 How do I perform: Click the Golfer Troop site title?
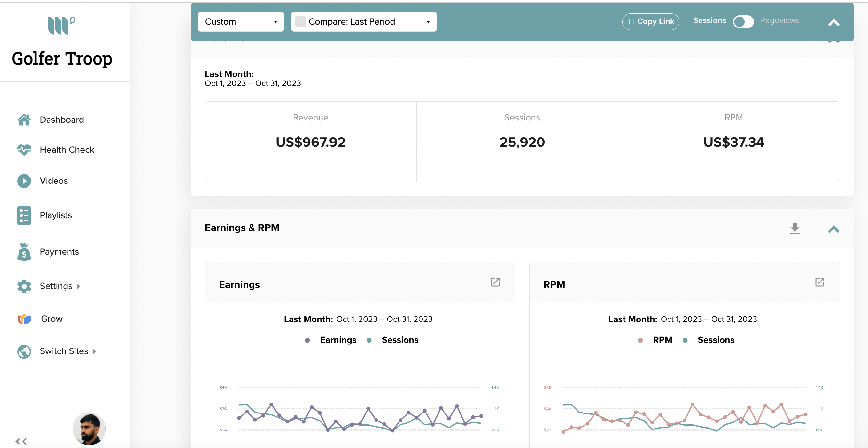click(x=62, y=58)
